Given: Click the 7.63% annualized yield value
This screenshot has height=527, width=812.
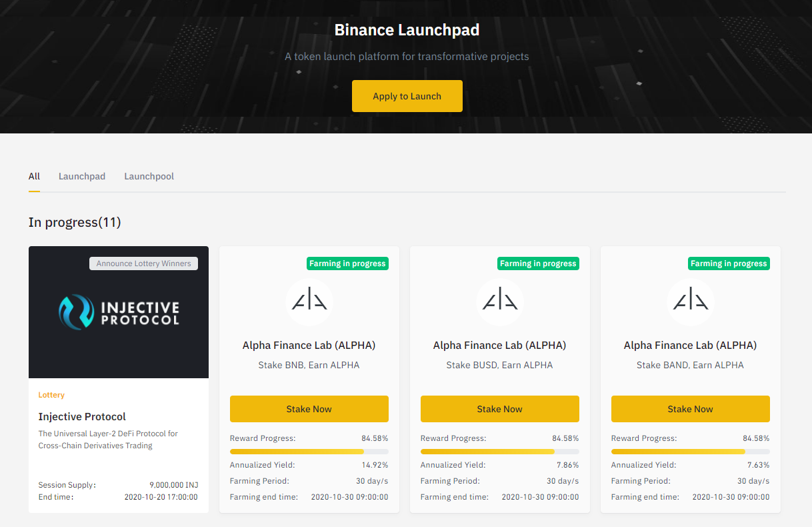Looking at the screenshot, I should 758,465.
